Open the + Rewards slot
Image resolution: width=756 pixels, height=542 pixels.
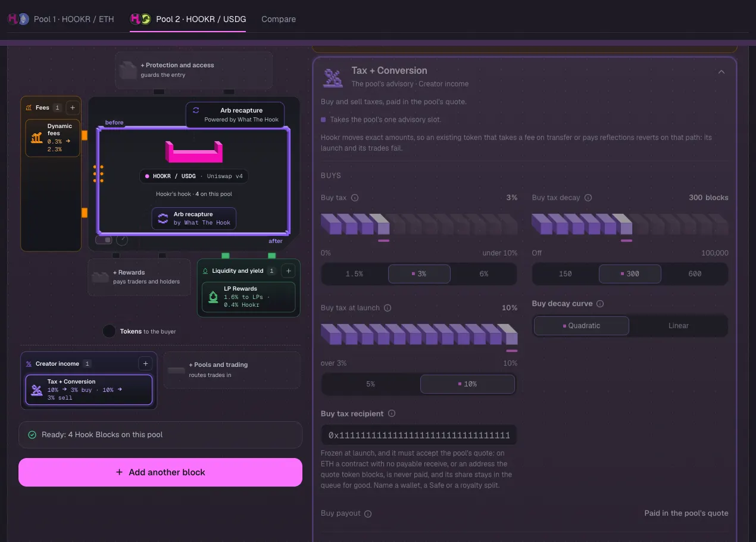coord(139,277)
